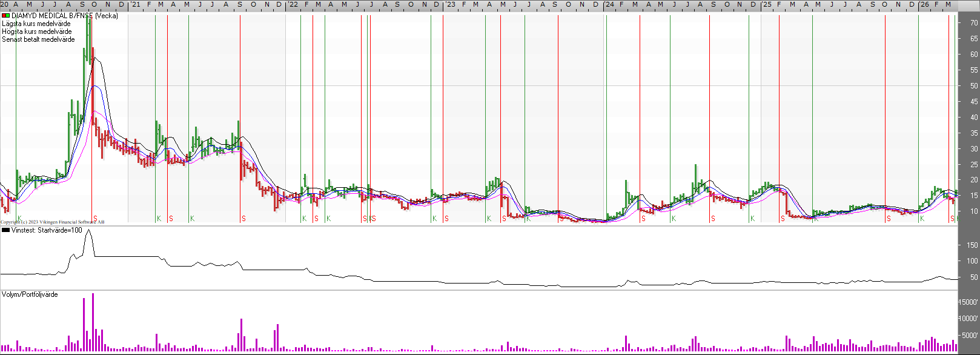Select the Lägsta kurs medelvärde legend entry
The width and height of the screenshot is (980, 355).
pos(36,24)
